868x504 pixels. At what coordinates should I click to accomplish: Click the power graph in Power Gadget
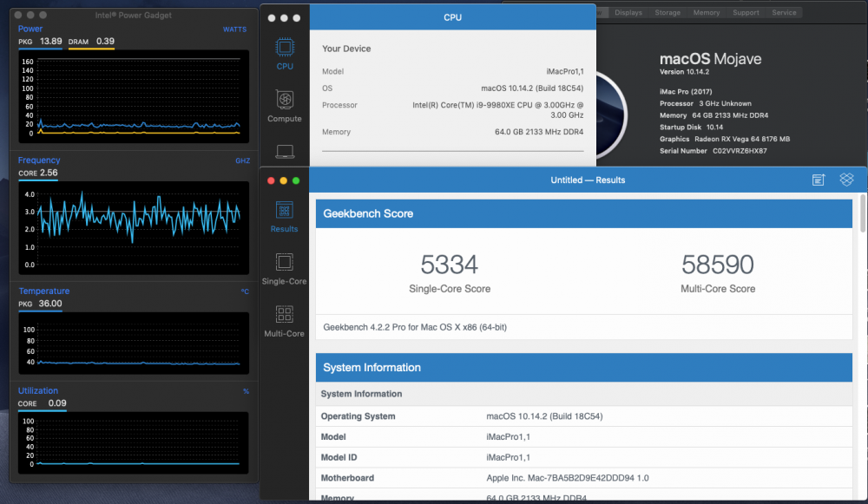(134, 97)
